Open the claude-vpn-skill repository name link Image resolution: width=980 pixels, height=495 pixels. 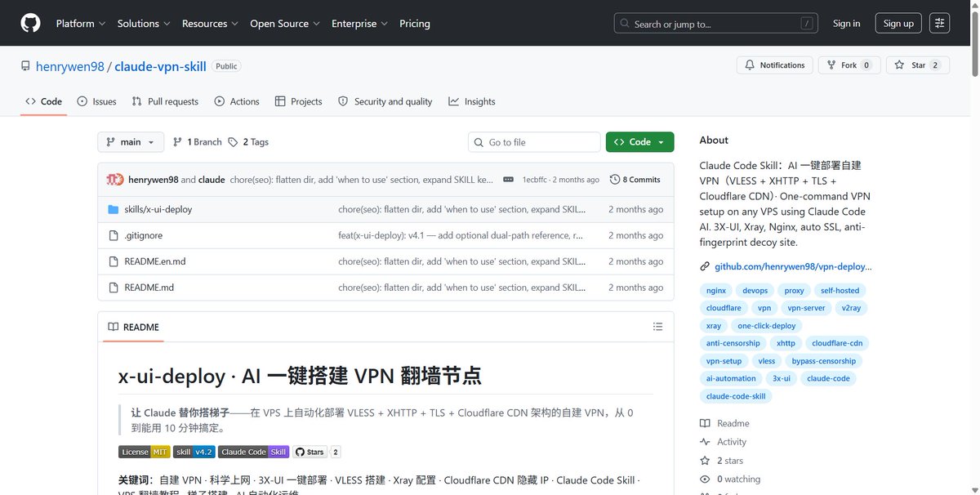(160, 66)
